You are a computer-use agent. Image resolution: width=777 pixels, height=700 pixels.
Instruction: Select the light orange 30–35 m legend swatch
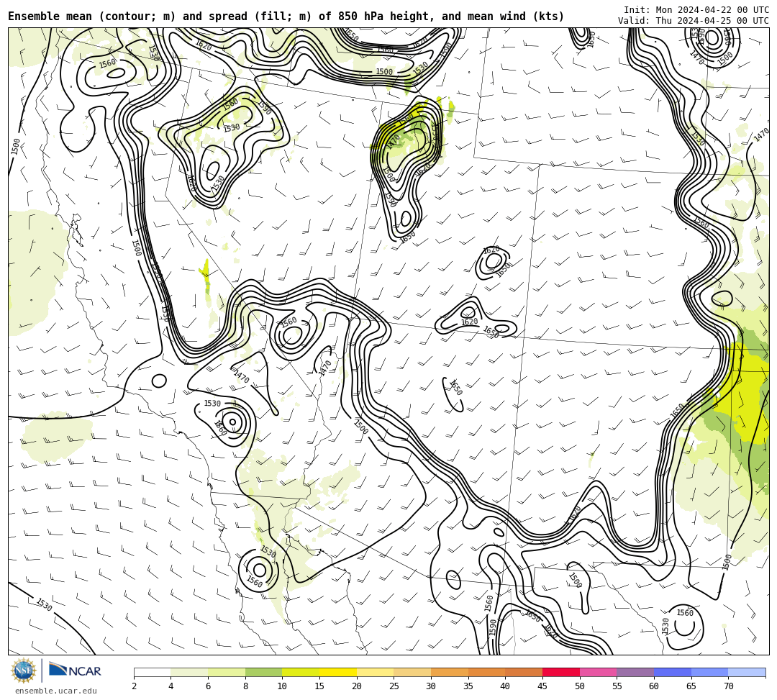[450, 672]
